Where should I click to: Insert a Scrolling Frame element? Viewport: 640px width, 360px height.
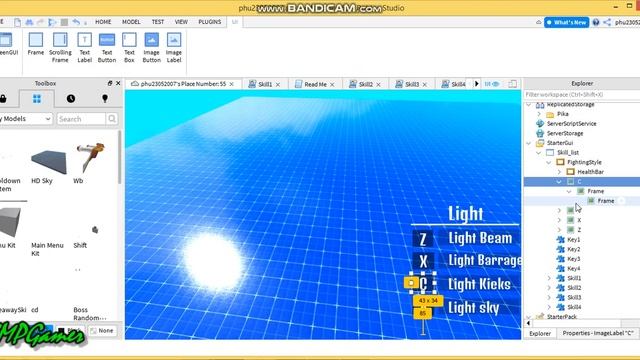[x=60, y=48]
